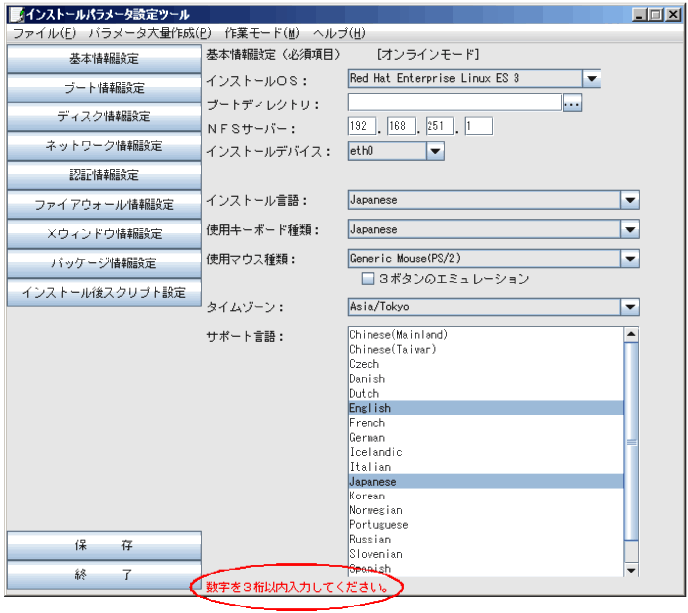Select Danish in support languages

[486, 379]
